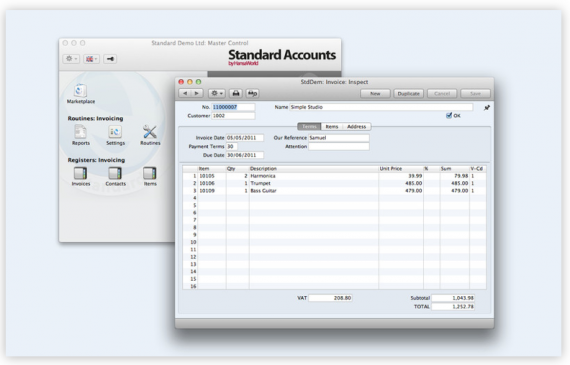570x365 pixels.
Task: Click the invoice No. field 11000007
Action: point(233,107)
